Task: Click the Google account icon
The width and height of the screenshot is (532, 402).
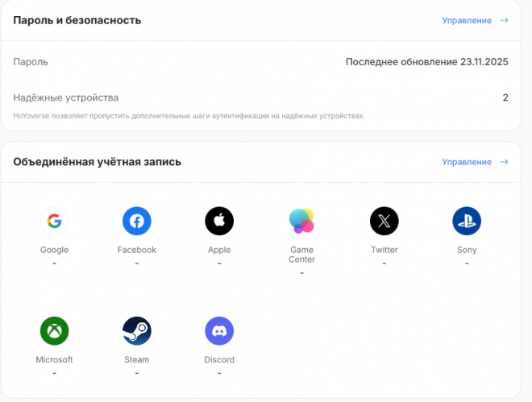Action: [54, 221]
